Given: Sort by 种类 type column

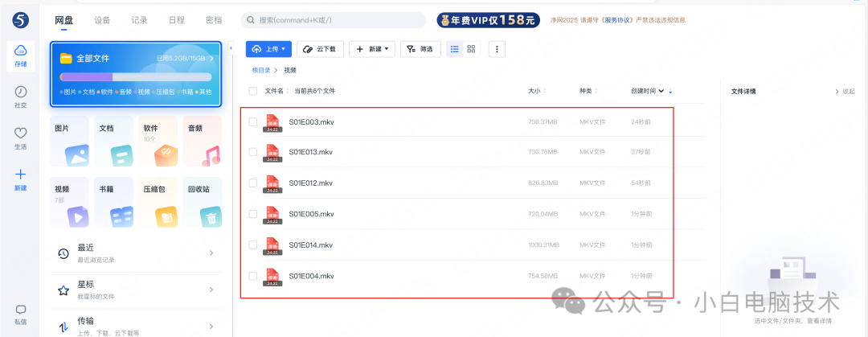Looking at the screenshot, I should point(588,91).
